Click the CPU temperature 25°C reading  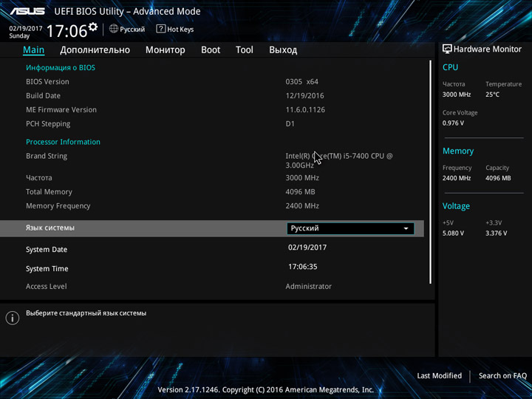click(x=492, y=95)
